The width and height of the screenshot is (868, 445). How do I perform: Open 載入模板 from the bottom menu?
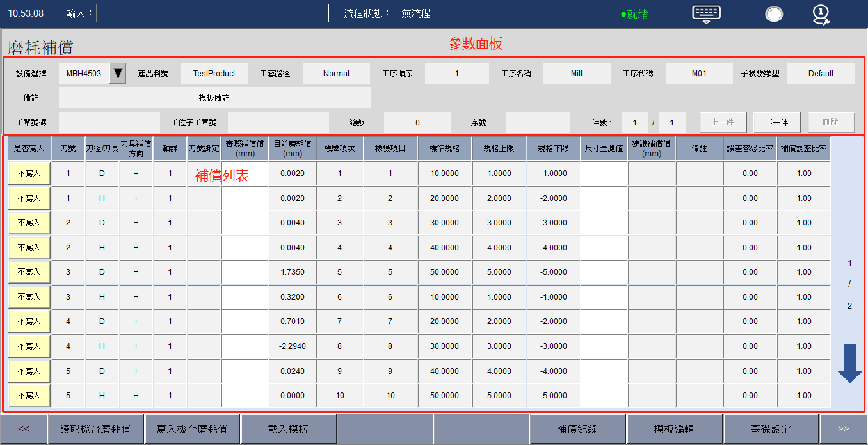289,429
